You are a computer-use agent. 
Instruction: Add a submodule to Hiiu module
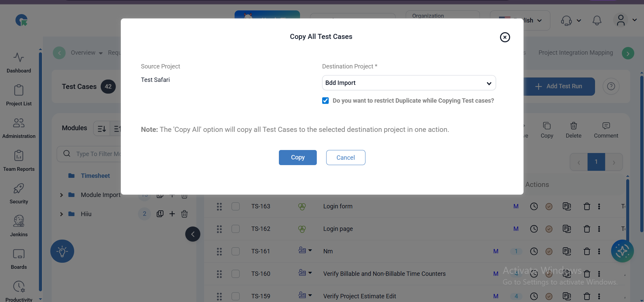point(172,214)
